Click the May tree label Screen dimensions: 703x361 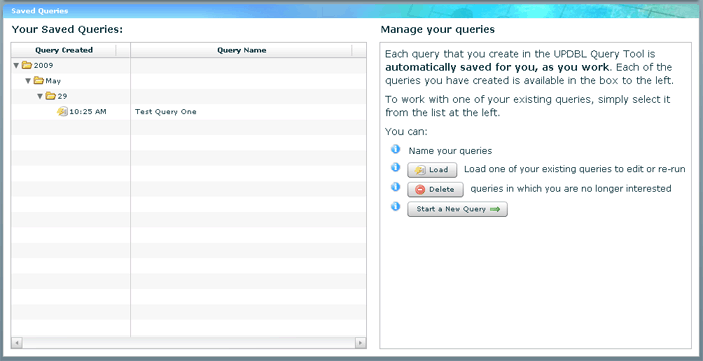53,81
